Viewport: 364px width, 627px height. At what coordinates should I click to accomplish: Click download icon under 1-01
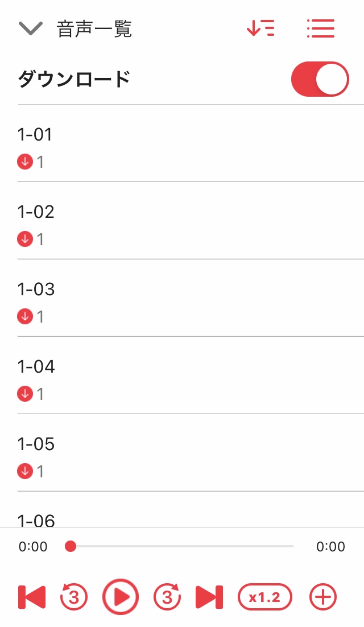(25, 162)
